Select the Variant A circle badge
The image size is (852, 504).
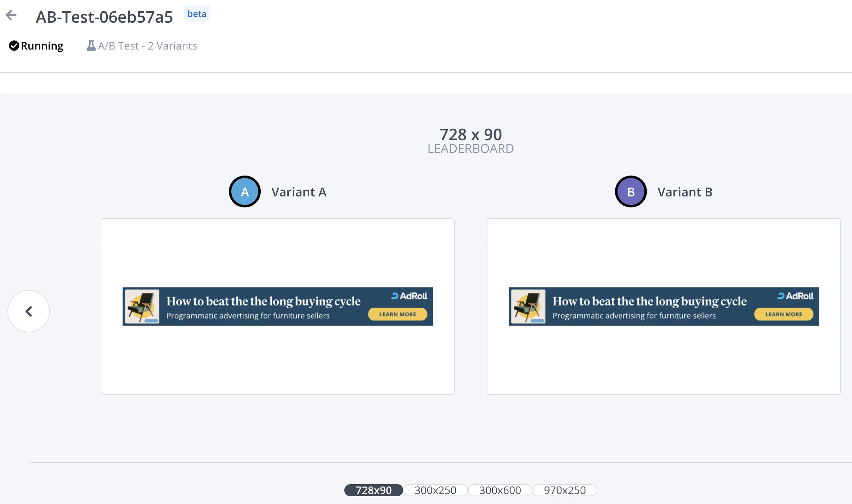[x=245, y=191]
